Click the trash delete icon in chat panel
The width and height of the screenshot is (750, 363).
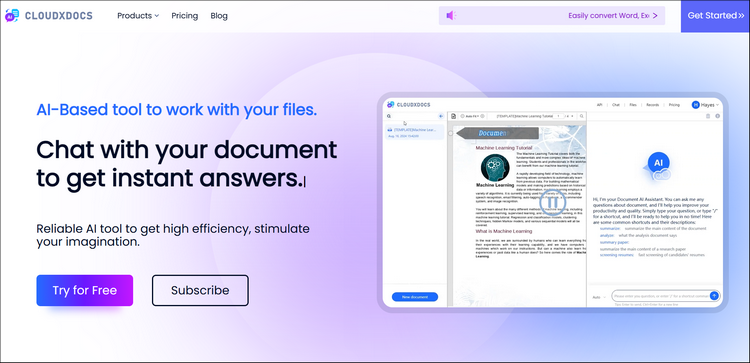point(708,116)
